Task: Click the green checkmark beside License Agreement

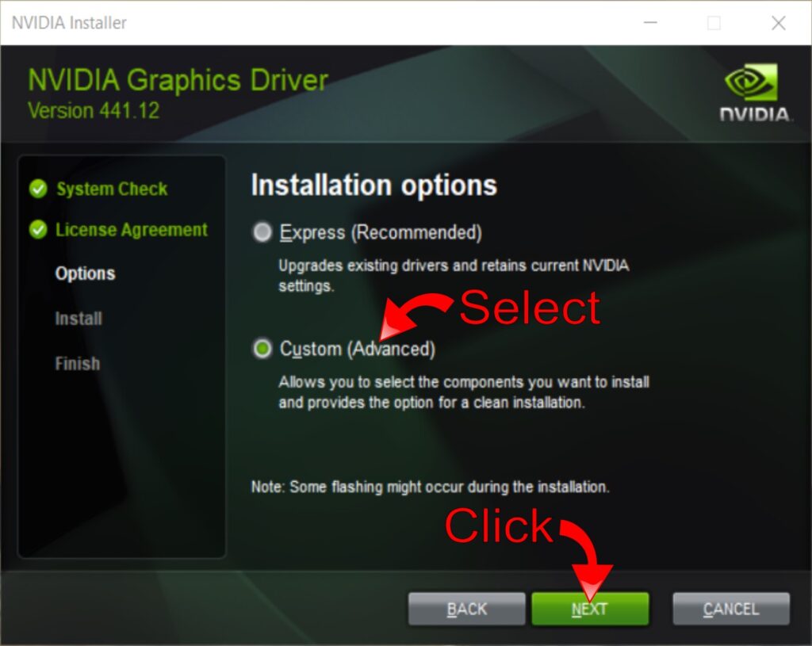Action: (37, 231)
